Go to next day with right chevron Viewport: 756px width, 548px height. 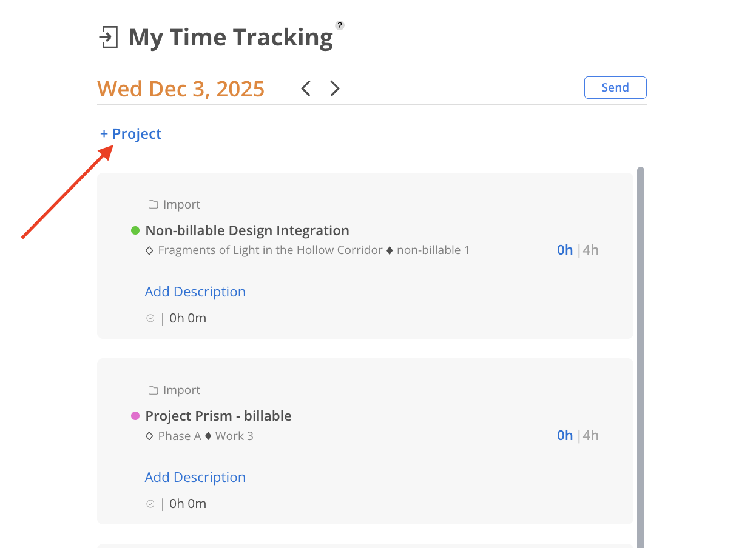(x=335, y=89)
